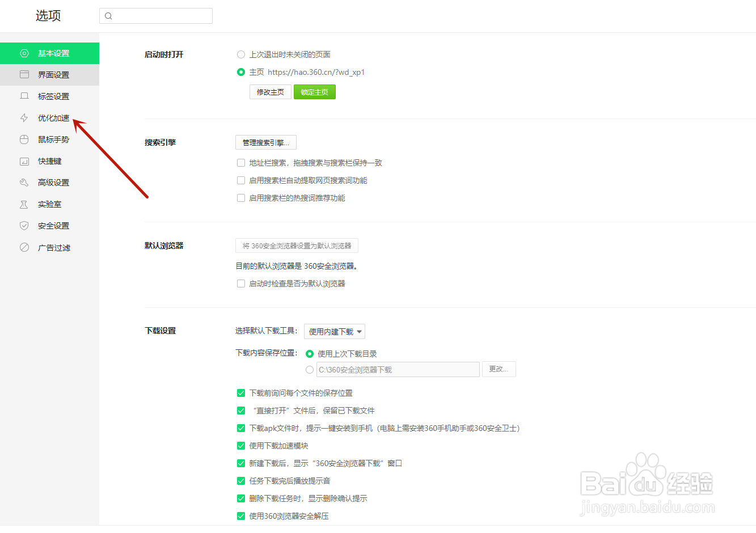Open 安全设置 section
Image resolution: width=756 pixels, height=533 pixels.
49,226
